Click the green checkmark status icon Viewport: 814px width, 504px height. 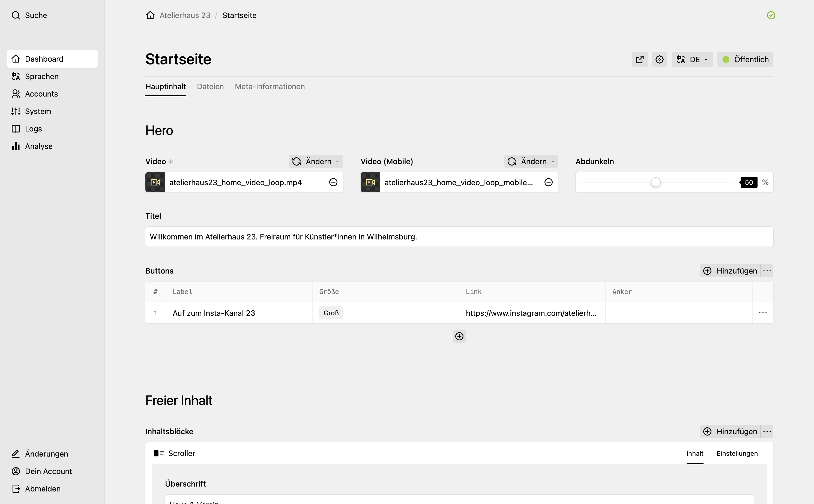pyautogui.click(x=771, y=15)
